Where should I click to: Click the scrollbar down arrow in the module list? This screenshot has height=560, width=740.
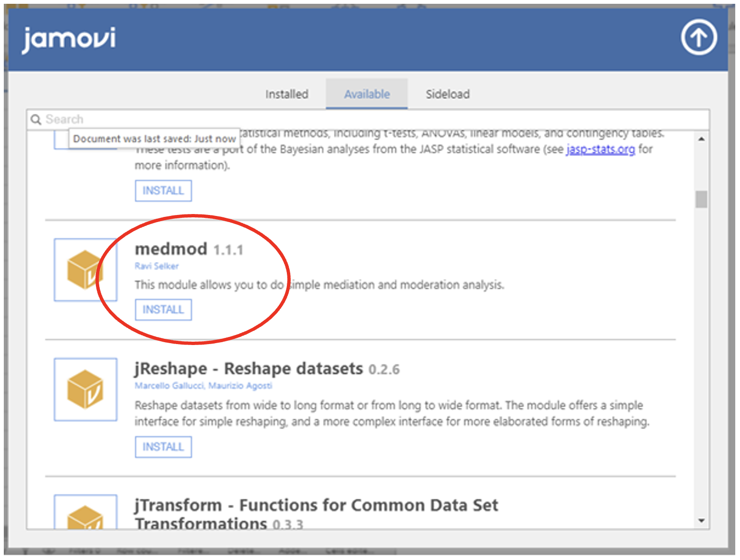pos(702,521)
